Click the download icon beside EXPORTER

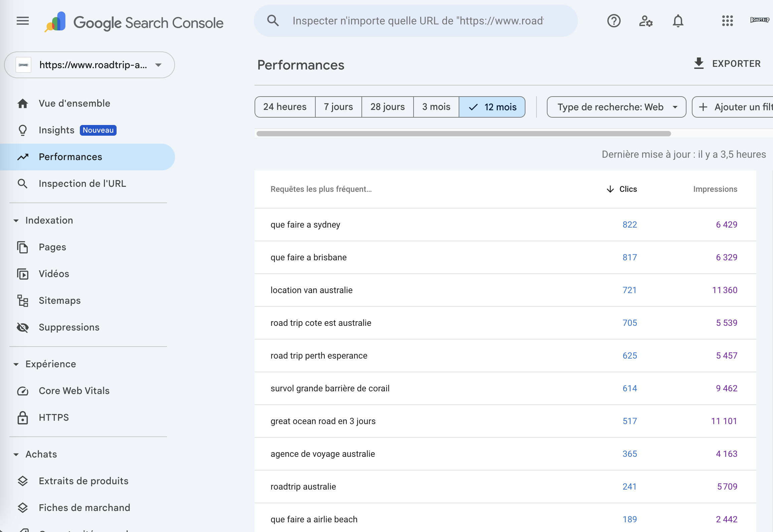coord(699,63)
